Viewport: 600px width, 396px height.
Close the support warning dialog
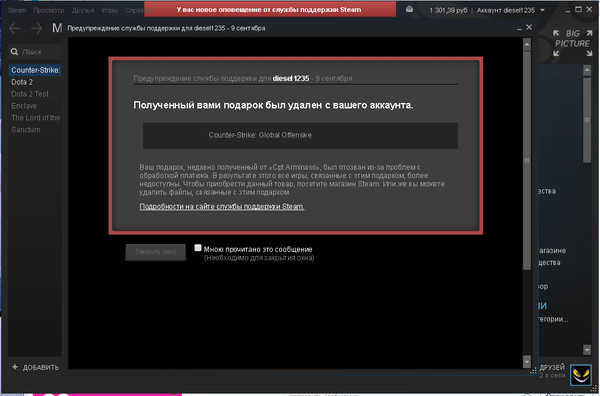tap(529, 28)
